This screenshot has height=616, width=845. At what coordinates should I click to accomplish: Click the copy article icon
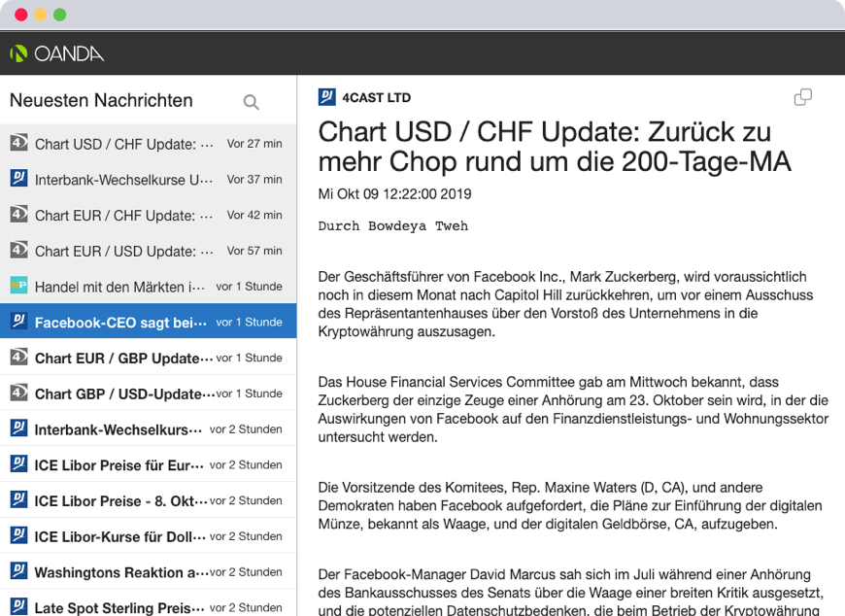[802, 97]
